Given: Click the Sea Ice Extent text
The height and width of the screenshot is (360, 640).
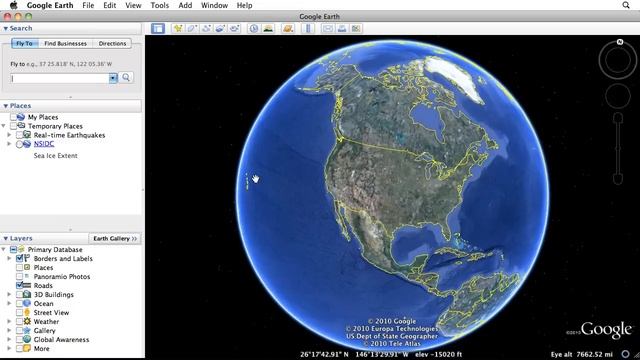Looking at the screenshot, I should (56, 156).
